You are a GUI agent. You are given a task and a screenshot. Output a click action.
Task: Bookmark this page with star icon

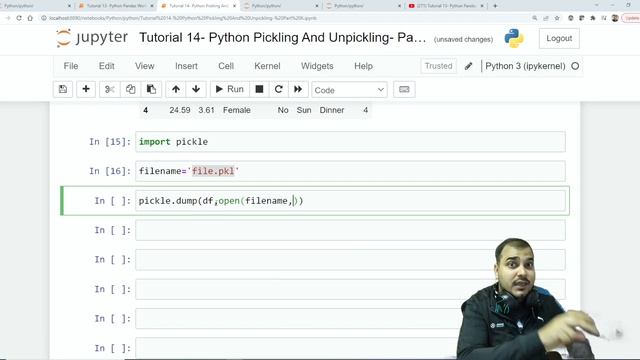click(x=557, y=18)
